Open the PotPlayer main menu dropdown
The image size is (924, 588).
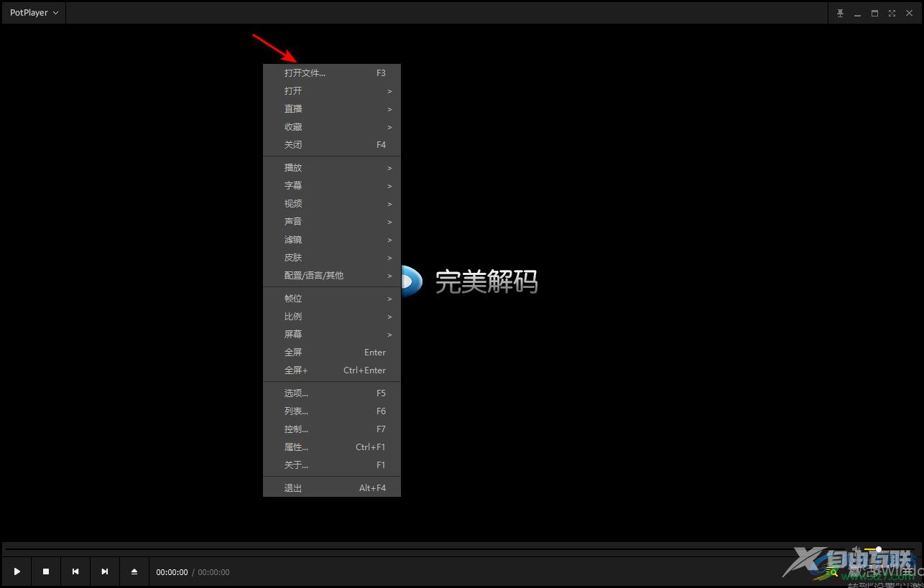(34, 13)
